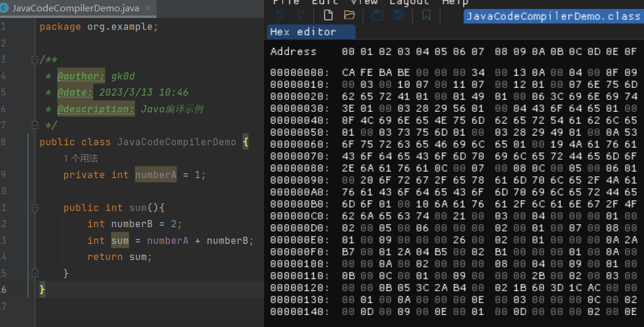
Task: Click the CA byte in the first hex row
Action: (x=348, y=73)
